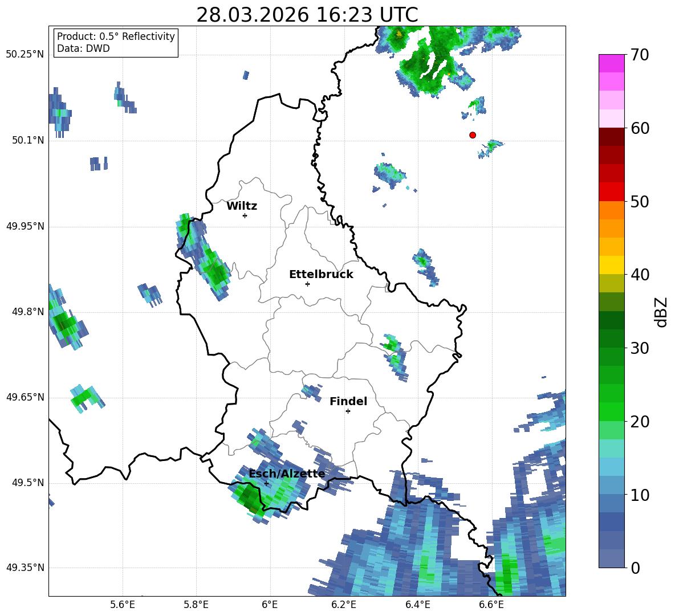Click the Wiltz city label
The image size is (675, 616).
click(x=242, y=206)
